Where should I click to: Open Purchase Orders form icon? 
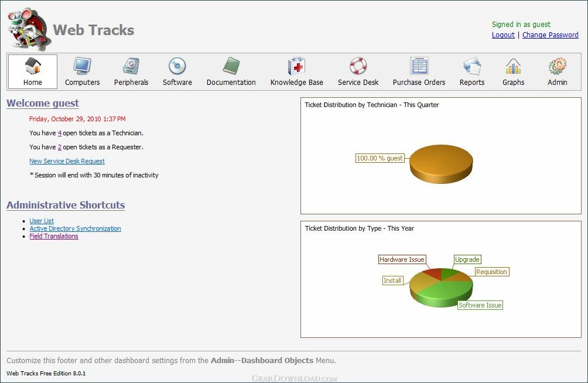point(419,66)
